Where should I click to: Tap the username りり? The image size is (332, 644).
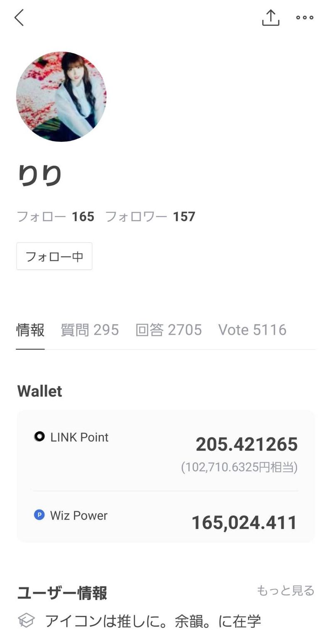tap(40, 175)
